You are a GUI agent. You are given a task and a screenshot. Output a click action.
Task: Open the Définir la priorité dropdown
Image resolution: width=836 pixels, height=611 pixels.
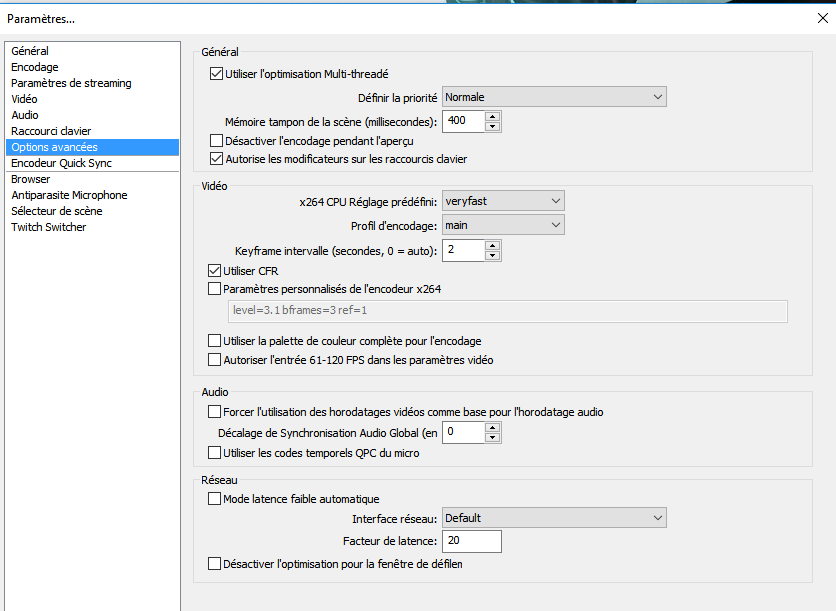(x=554, y=97)
